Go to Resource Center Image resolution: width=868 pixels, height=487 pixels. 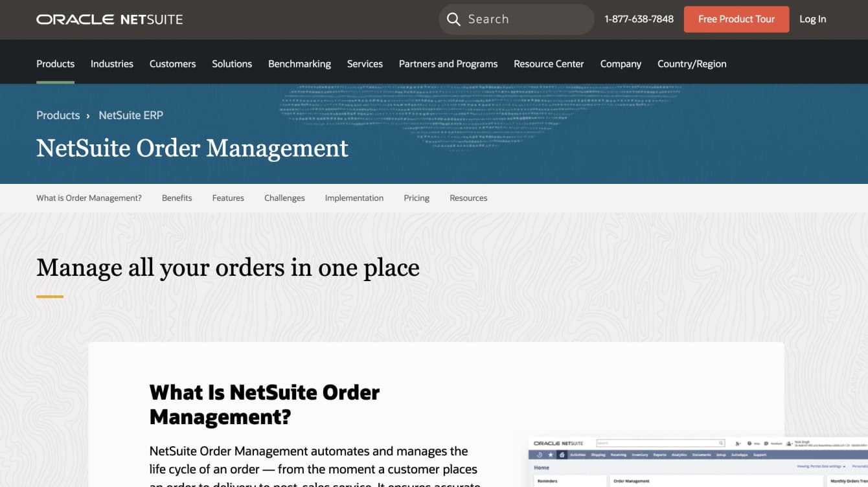[x=549, y=63]
